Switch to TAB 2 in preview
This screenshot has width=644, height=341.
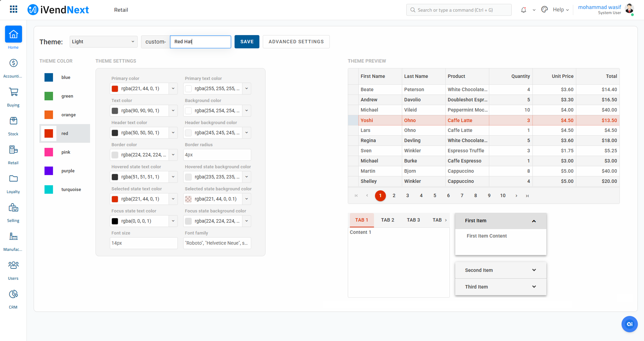point(387,220)
